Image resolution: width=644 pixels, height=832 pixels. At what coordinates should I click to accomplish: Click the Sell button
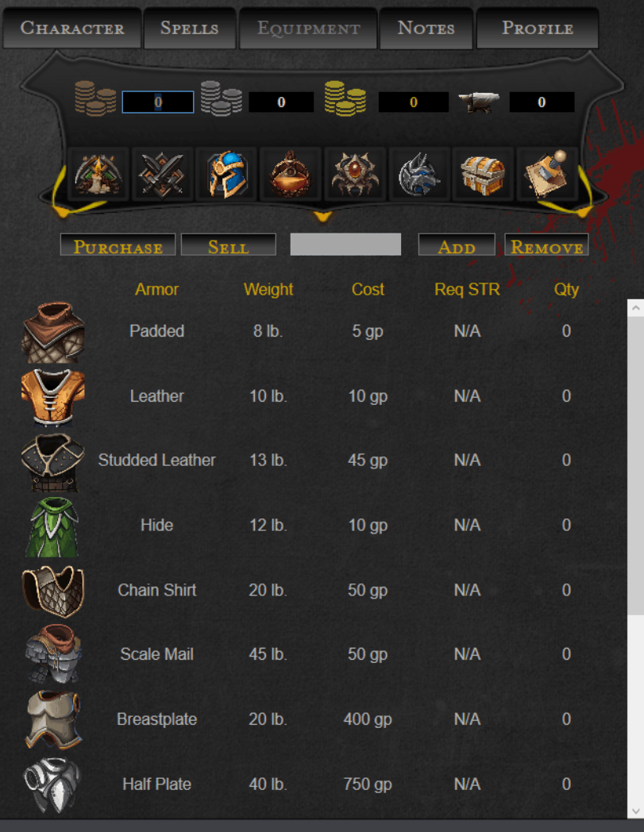[x=228, y=245]
